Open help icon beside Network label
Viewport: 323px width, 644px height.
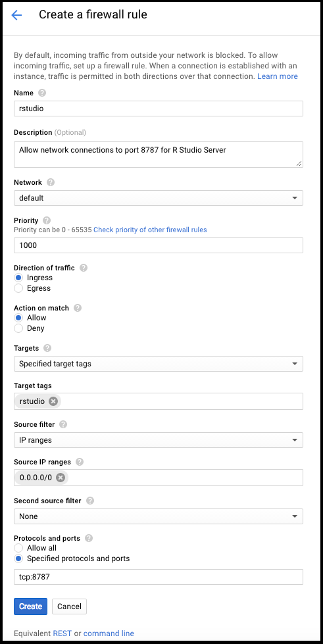pyautogui.click(x=51, y=182)
